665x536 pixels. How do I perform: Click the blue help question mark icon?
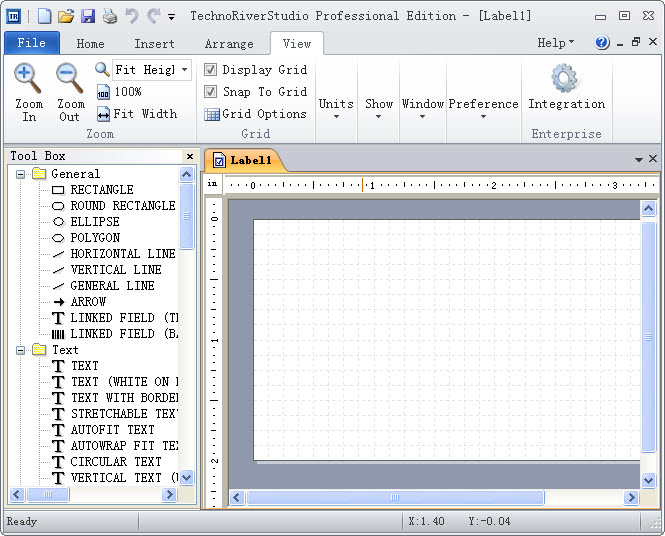602,43
